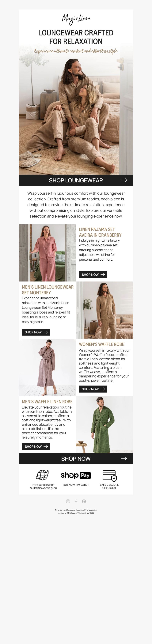Click the green waffle robe product photo
The width and height of the screenshot is (152, 644).
[104, 424]
